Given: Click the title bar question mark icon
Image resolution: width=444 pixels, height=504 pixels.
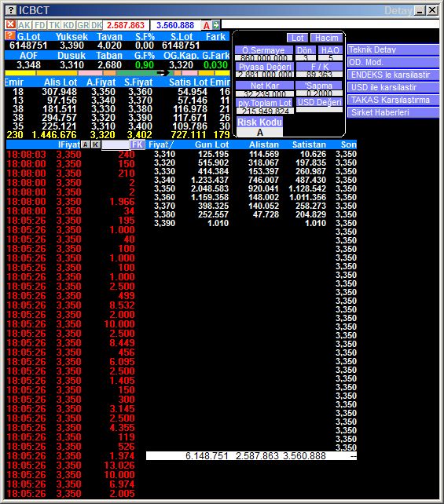Looking at the screenshot, I should point(11,10).
